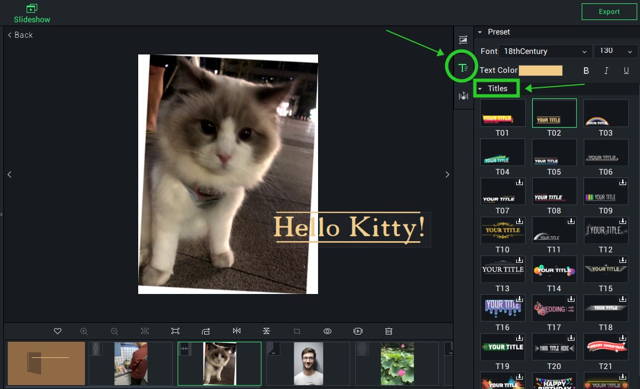The image size is (640, 389).
Task: Click the trash delete icon in toolbar
Action: click(x=388, y=331)
